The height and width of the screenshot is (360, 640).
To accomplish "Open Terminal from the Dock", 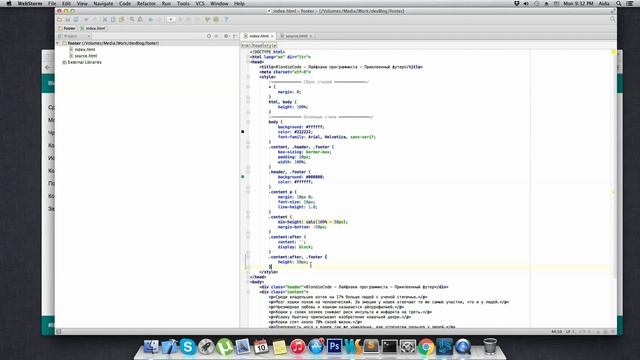I will pyautogui.click(x=389, y=347).
